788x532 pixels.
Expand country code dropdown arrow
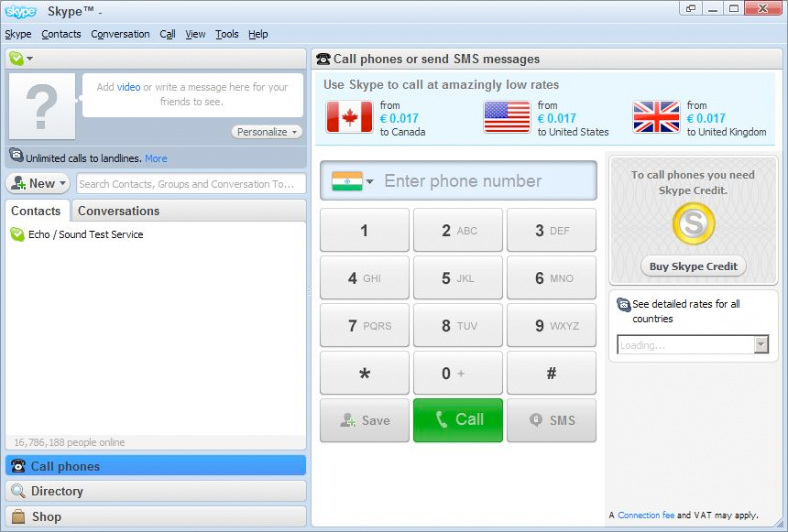point(369,181)
